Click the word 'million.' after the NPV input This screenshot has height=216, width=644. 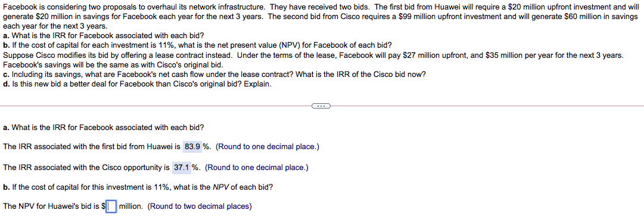coord(131,206)
